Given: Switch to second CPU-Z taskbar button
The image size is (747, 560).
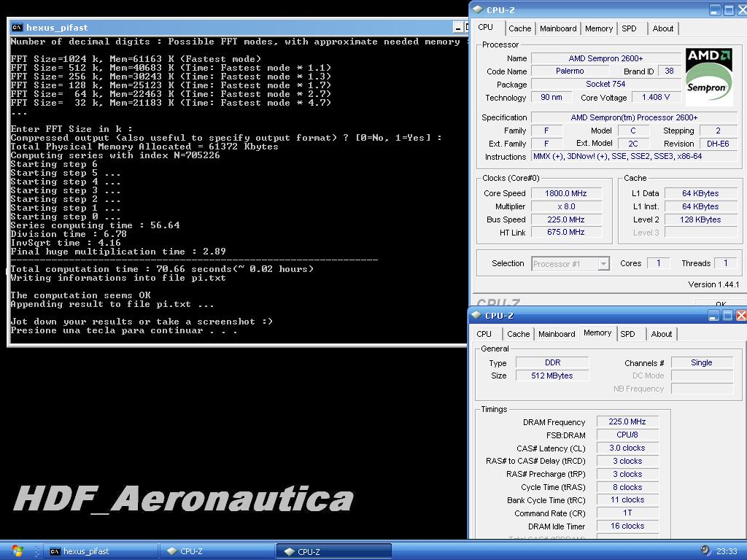Looking at the screenshot, I should click(x=334, y=551).
